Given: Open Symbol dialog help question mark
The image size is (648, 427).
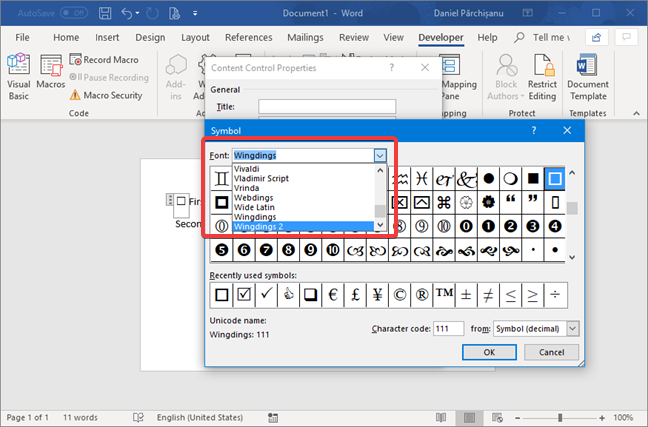Looking at the screenshot, I should click(534, 131).
